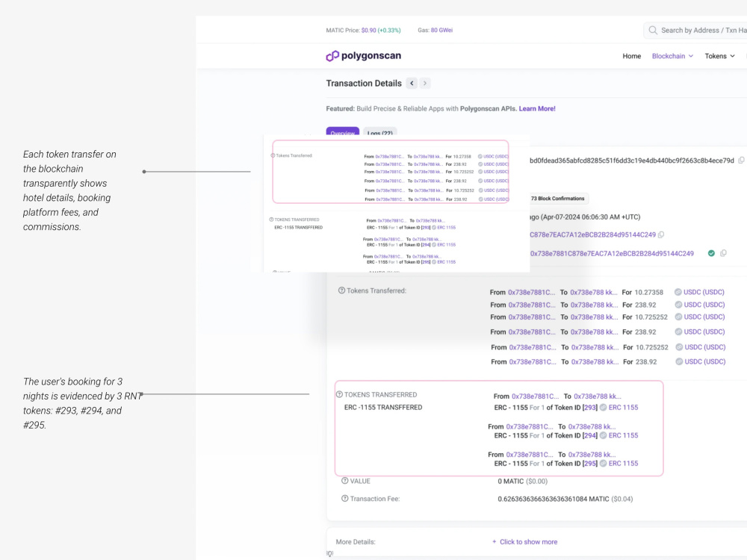Screen dimensions: 747x560
Task: Click the 73 Block Confirmations badge
Action: click(557, 199)
